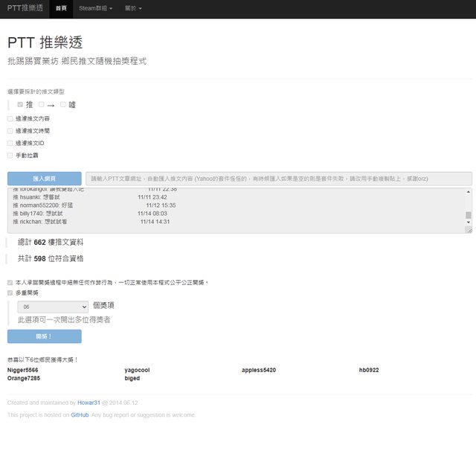Click winner name hb0922
This screenshot has width=476, height=457.
tap(369, 370)
